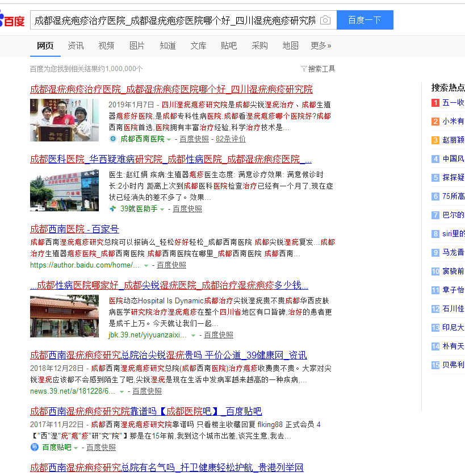The width and height of the screenshot is (465, 476).
Task: Open the jbk.39.net/yiyuanzaixi URL
Action: pyautogui.click(x=148, y=335)
